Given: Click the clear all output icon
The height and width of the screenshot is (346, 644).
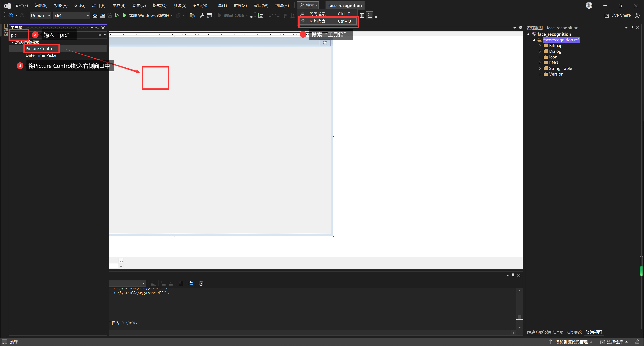Looking at the screenshot, I should (181, 283).
